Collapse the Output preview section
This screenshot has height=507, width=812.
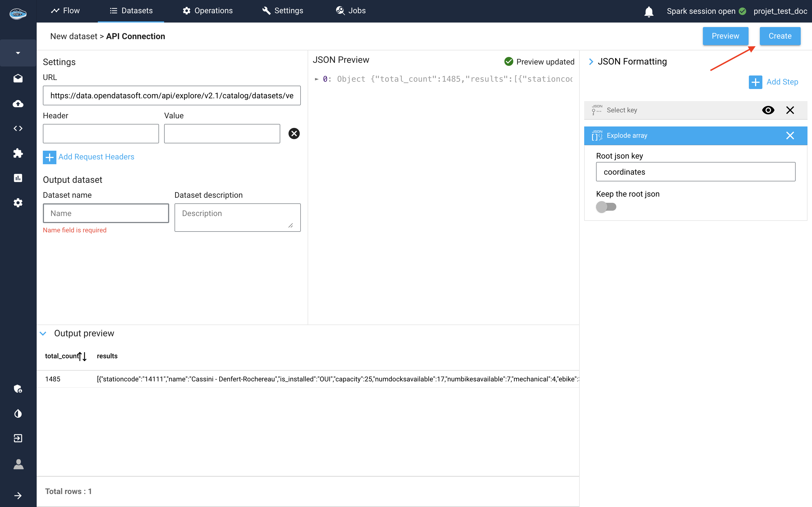point(43,333)
